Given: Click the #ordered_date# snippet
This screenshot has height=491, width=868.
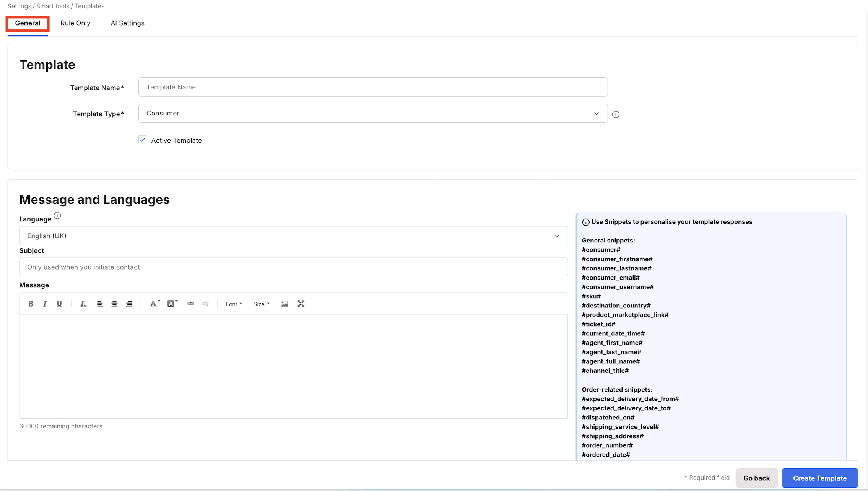Looking at the screenshot, I should pos(606,455).
